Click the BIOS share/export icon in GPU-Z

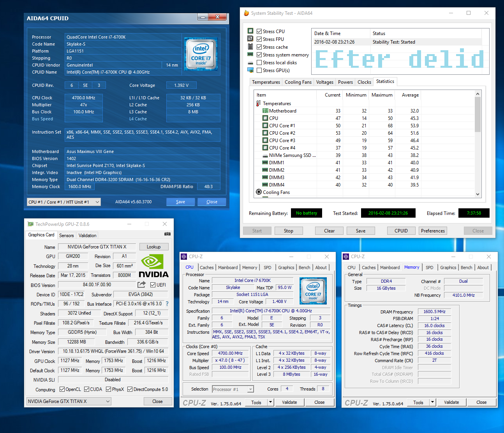coord(142,285)
